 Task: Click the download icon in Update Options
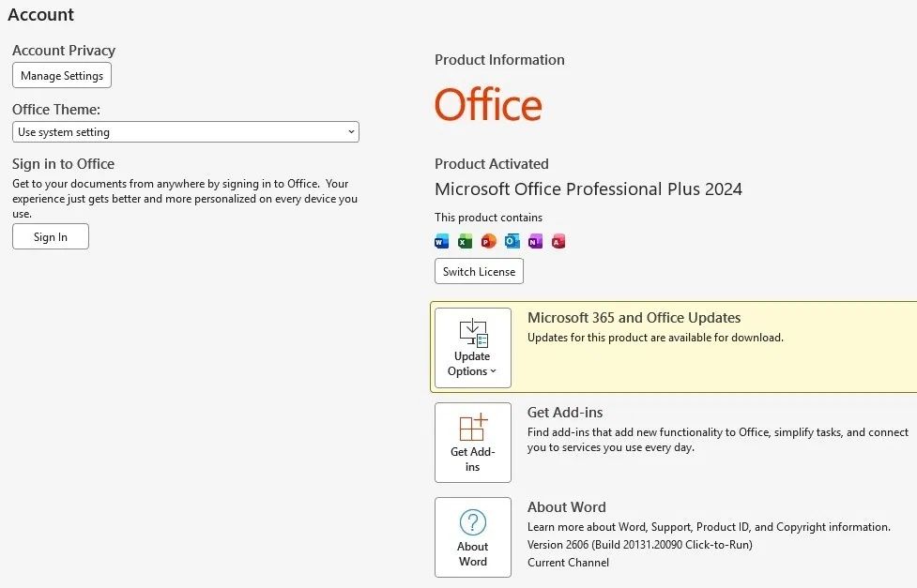473,333
